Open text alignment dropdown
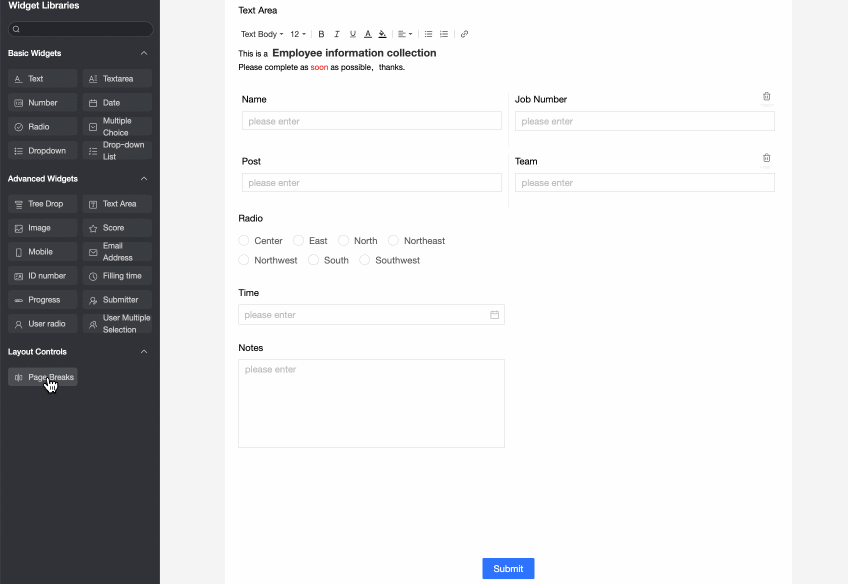Screen dimensions: 848x584 pyautogui.click(x=405, y=34)
